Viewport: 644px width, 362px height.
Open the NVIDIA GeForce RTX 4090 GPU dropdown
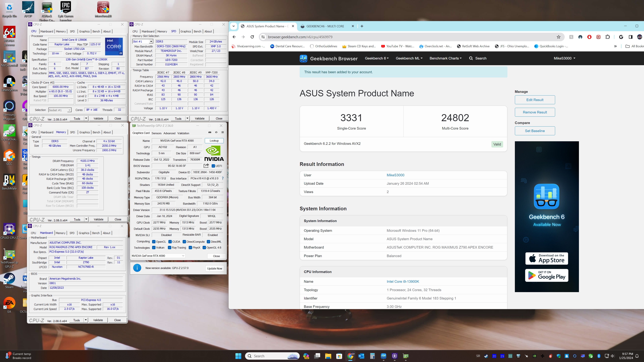coord(158,256)
